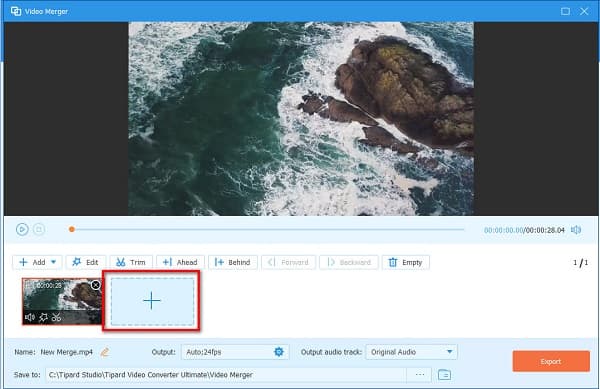Mute audio on the clip thumbnail
The height and width of the screenshot is (389, 600).
(x=29, y=317)
